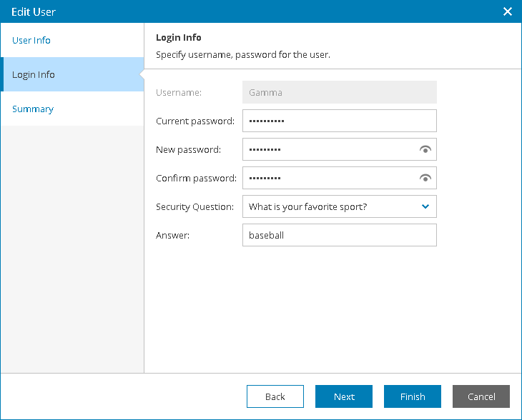
Task: Click the Back button
Action: 275,396
